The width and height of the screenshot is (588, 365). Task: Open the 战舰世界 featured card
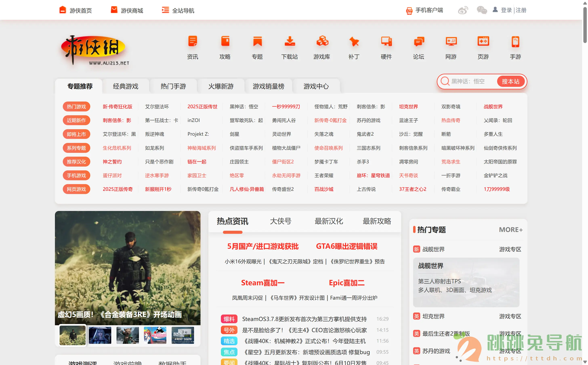(x=466, y=282)
